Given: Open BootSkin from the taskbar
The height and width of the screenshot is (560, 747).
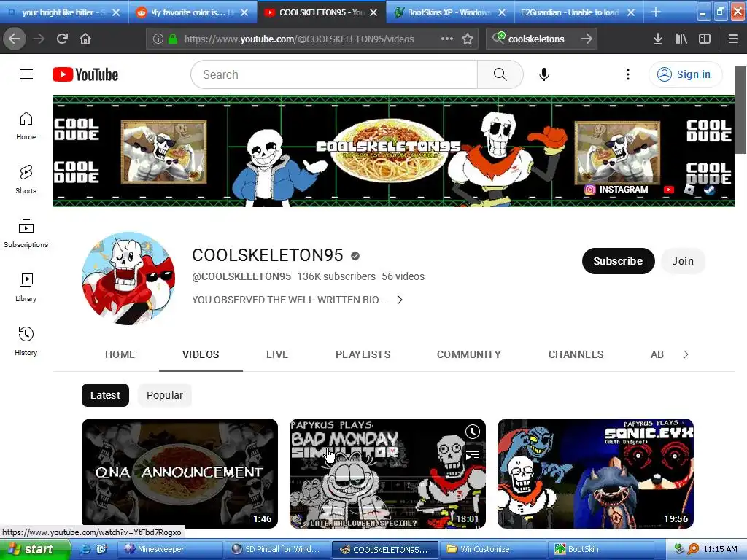Looking at the screenshot, I should coord(600,549).
